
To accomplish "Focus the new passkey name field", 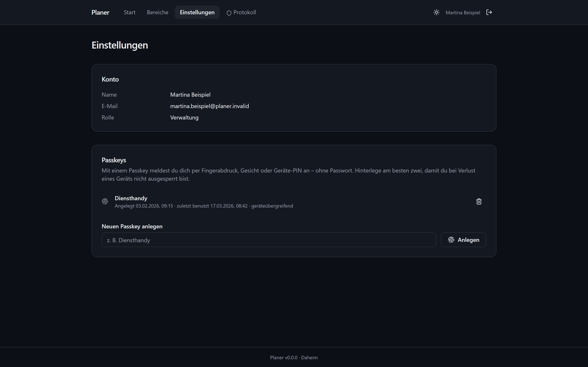I will 269,240.
